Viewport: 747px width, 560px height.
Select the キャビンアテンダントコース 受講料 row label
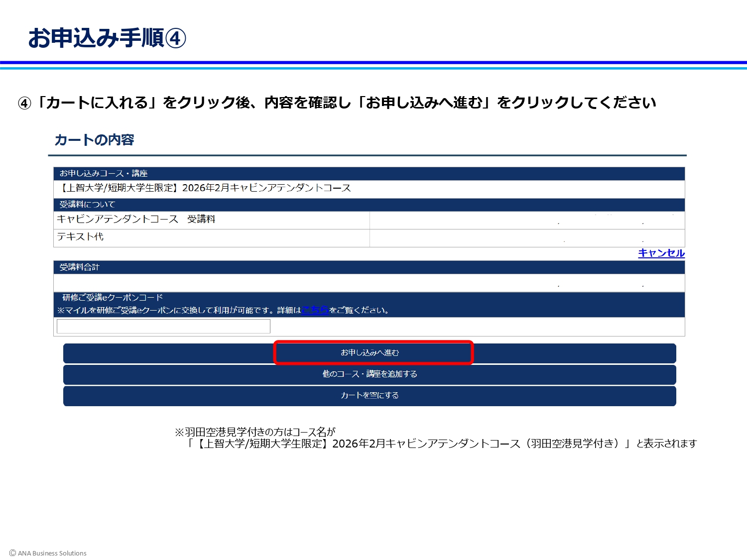pyautogui.click(x=136, y=220)
